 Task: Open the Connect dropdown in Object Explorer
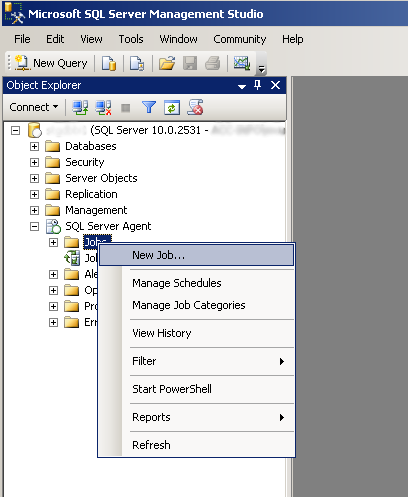click(34, 107)
